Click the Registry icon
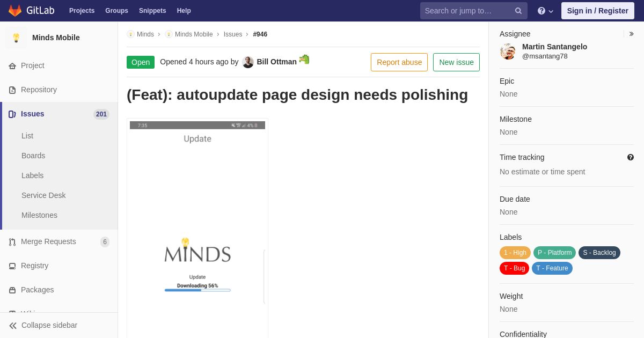Image resolution: width=644 pixels, height=338 pixels. click(x=12, y=266)
